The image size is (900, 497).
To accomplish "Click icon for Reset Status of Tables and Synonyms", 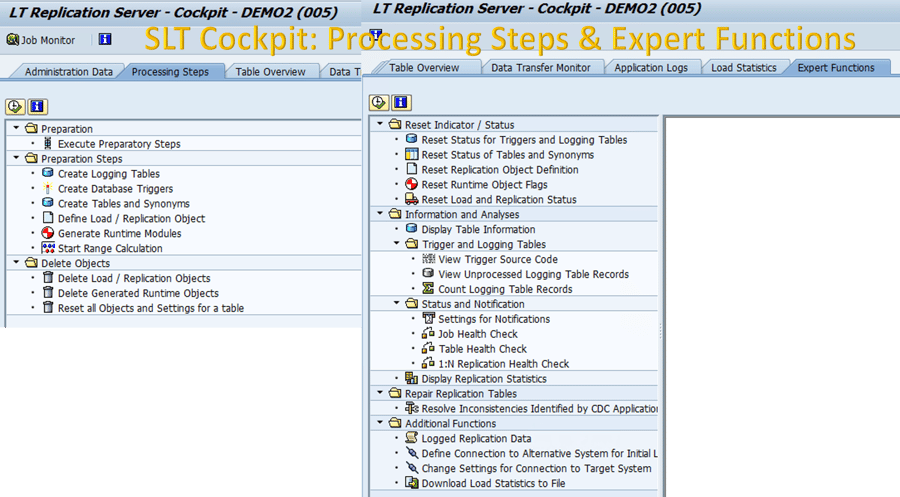I will click(x=412, y=154).
